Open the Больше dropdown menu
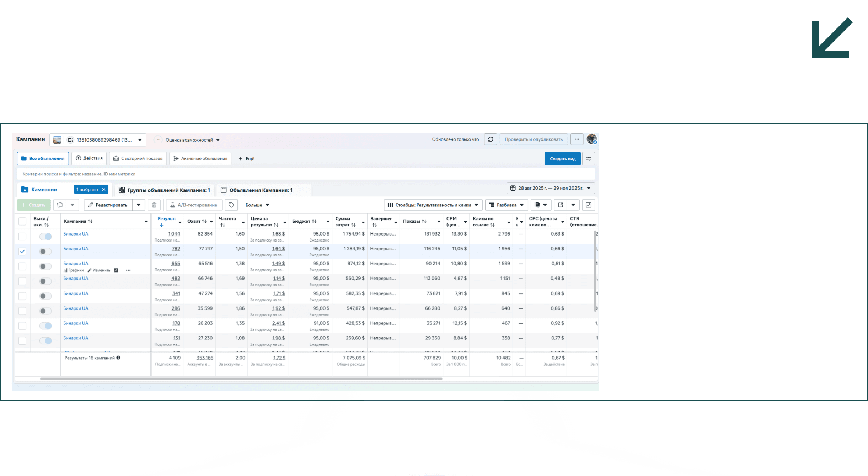Image resolution: width=868 pixels, height=476 pixels. (x=257, y=205)
